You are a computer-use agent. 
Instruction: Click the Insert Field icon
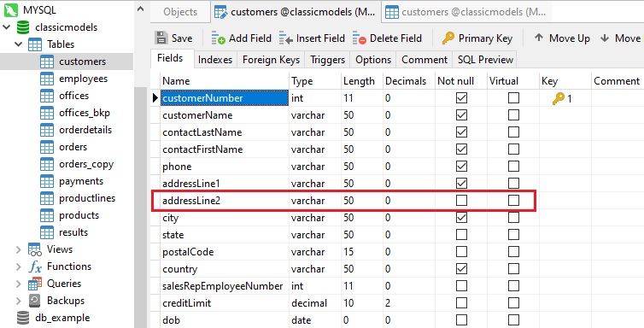tap(286, 38)
